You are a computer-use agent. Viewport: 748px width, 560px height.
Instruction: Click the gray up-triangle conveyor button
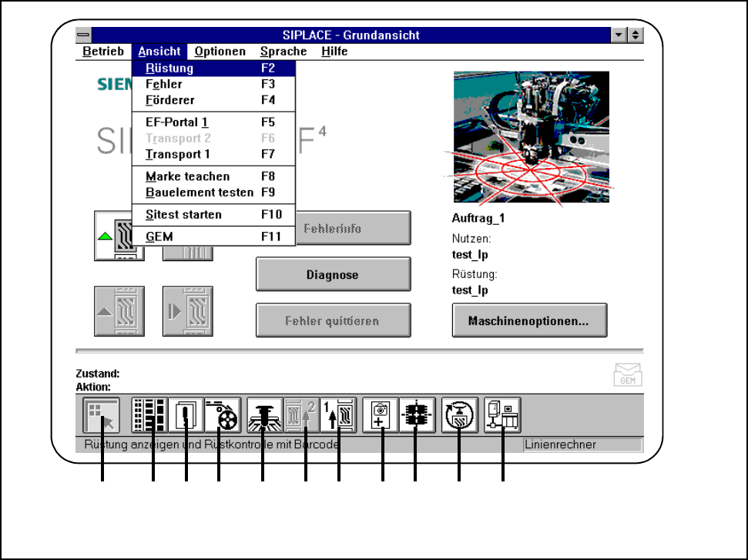pyautogui.click(x=119, y=311)
